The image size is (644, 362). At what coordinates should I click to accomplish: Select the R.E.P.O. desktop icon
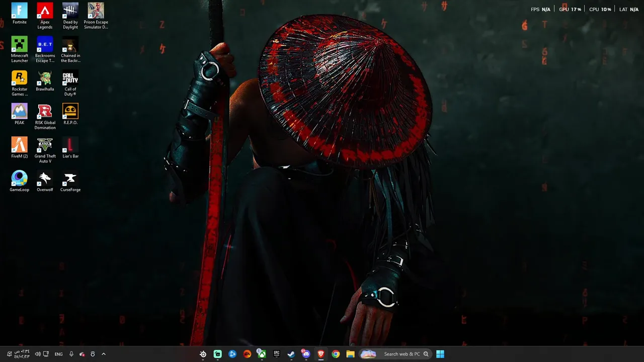pos(70,114)
